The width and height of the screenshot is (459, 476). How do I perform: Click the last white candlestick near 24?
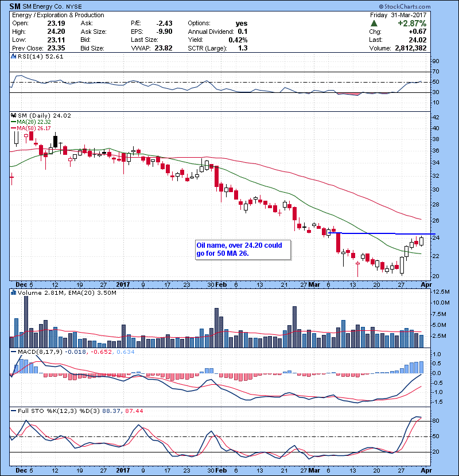pos(421,241)
